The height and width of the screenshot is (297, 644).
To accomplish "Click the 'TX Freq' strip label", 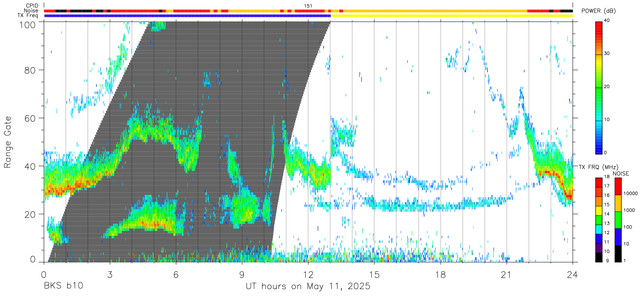I will [28, 16].
